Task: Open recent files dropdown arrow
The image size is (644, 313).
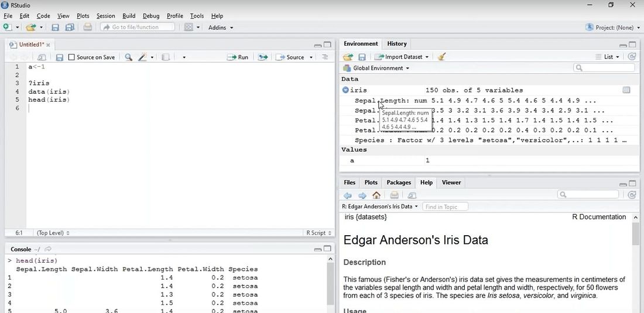Action: click(x=41, y=27)
